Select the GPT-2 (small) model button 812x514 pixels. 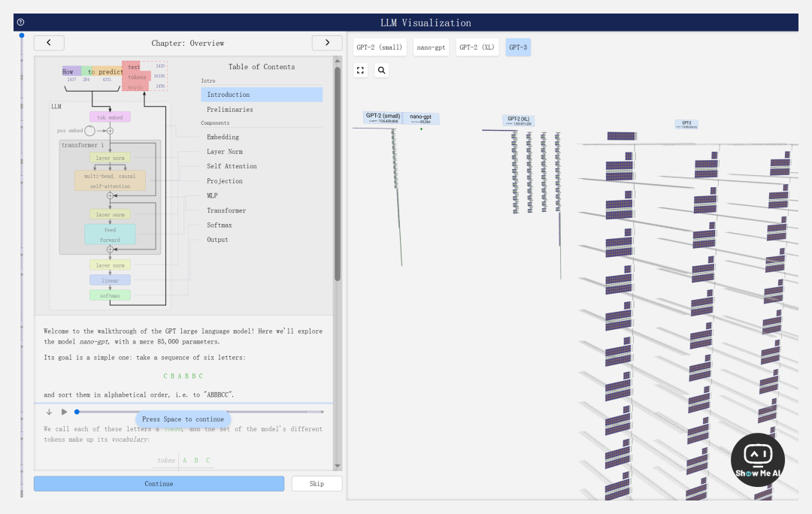pos(380,47)
